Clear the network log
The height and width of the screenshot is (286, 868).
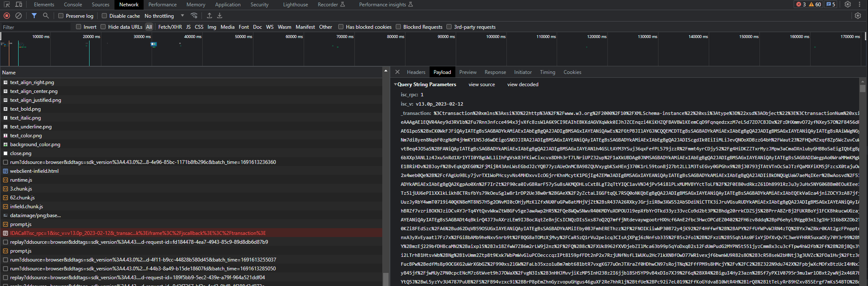click(19, 16)
